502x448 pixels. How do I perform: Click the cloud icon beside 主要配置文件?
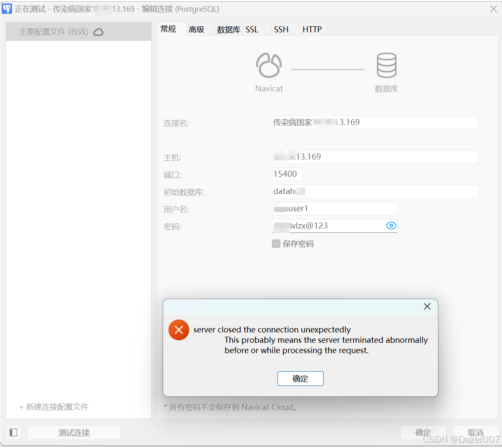[x=98, y=31]
